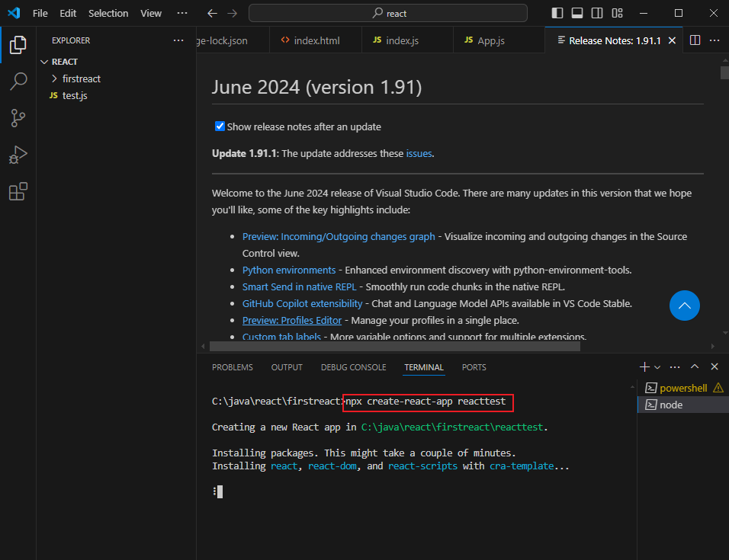Open editor More Actions ellipsis
This screenshot has height=560, width=729.
coord(715,40)
